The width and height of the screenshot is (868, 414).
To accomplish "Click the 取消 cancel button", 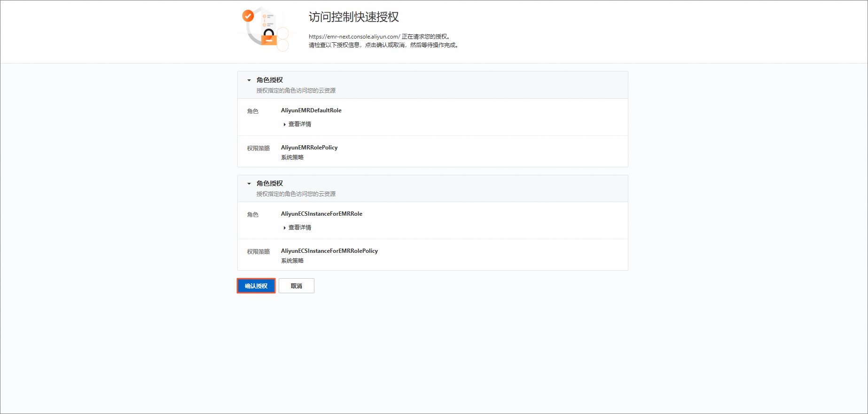I will click(x=297, y=286).
